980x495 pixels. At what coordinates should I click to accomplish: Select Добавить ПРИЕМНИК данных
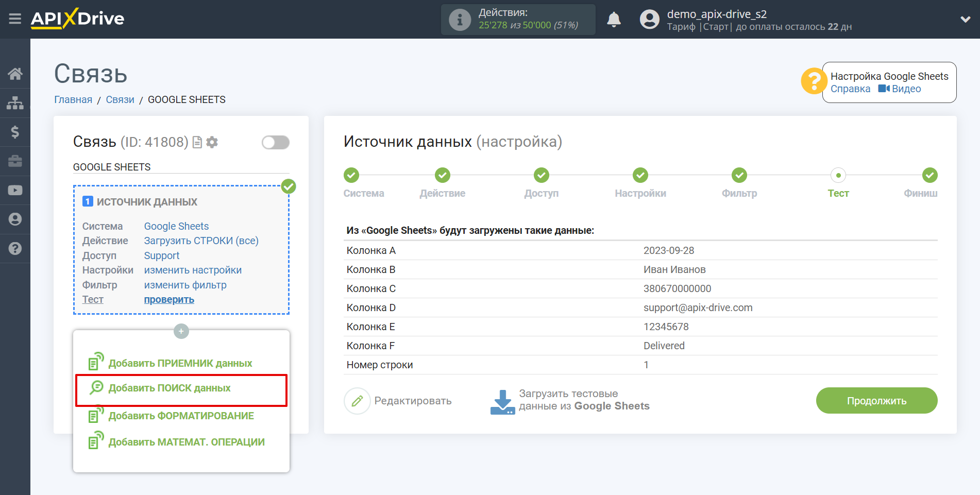click(x=170, y=363)
